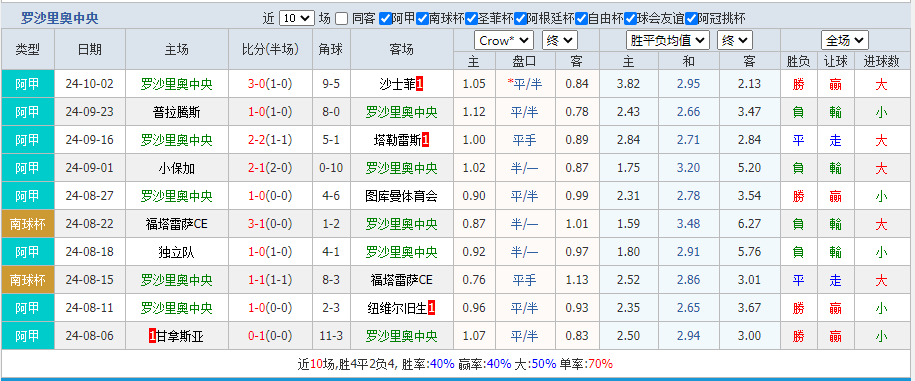Click the red card marker beside 沙士菲
Screen dimensions: 915x381
[x=419, y=84]
